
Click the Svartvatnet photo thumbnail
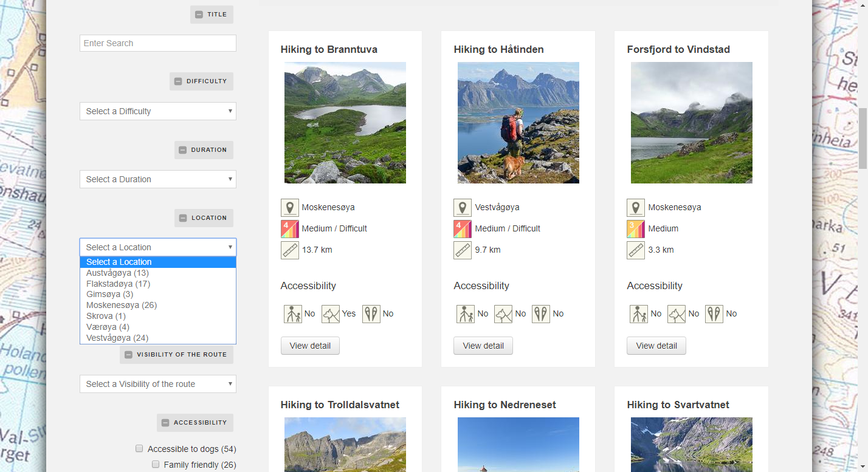(692, 445)
